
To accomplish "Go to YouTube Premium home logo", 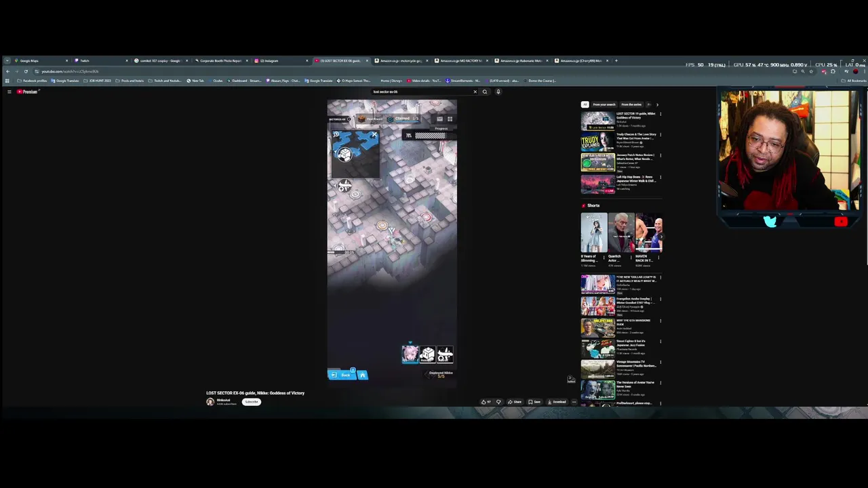I will [x=27, y=91].
